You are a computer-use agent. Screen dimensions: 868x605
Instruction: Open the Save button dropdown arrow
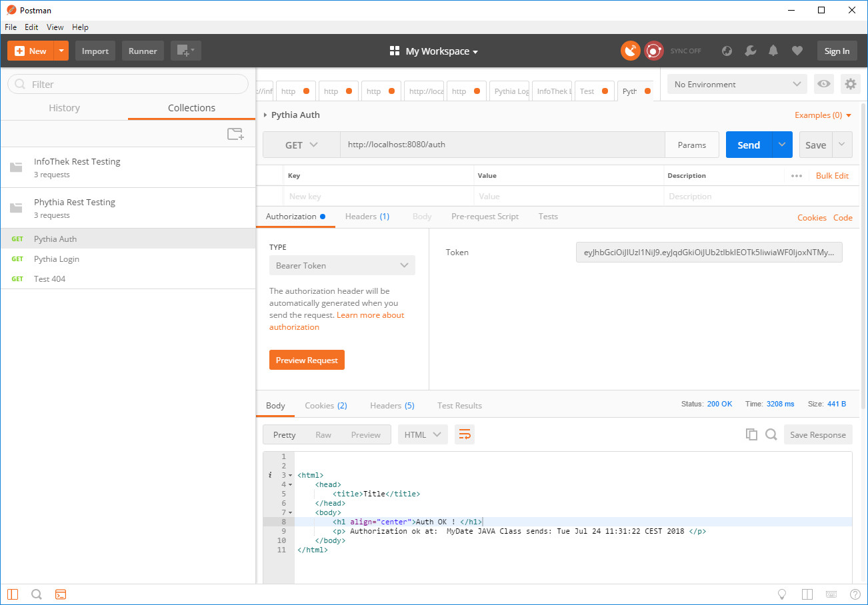842,145
